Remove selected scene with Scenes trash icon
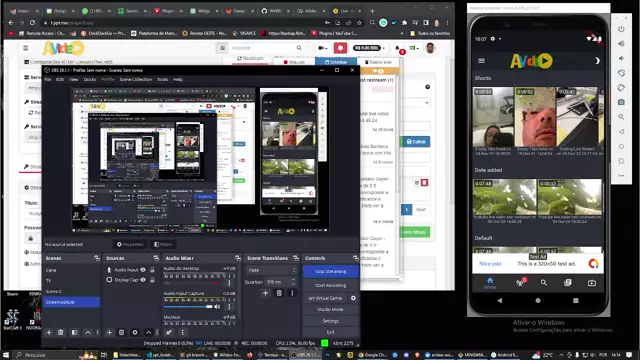This screenshot has height=360, width=640. pyautogui.click(x=61, y=332)
